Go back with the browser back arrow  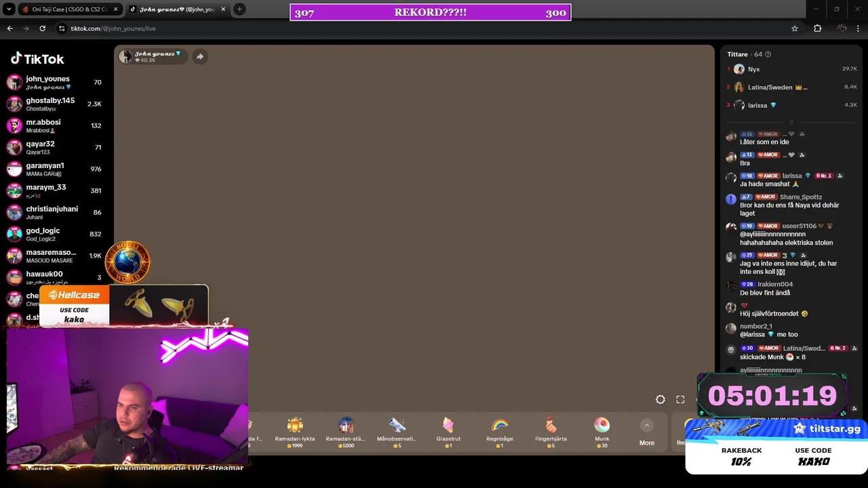[x=9, y=28]
